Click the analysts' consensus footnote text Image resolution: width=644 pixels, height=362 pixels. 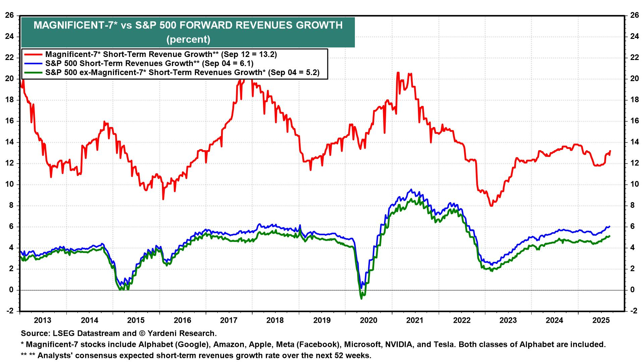tap(196, 355)
